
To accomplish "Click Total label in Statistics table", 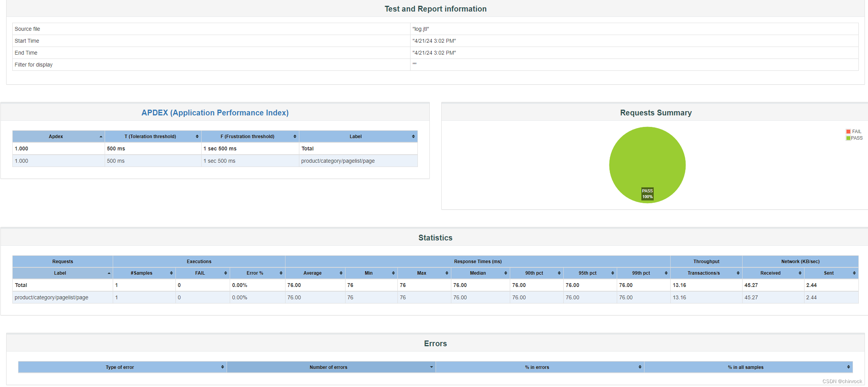I will point(21,285).
